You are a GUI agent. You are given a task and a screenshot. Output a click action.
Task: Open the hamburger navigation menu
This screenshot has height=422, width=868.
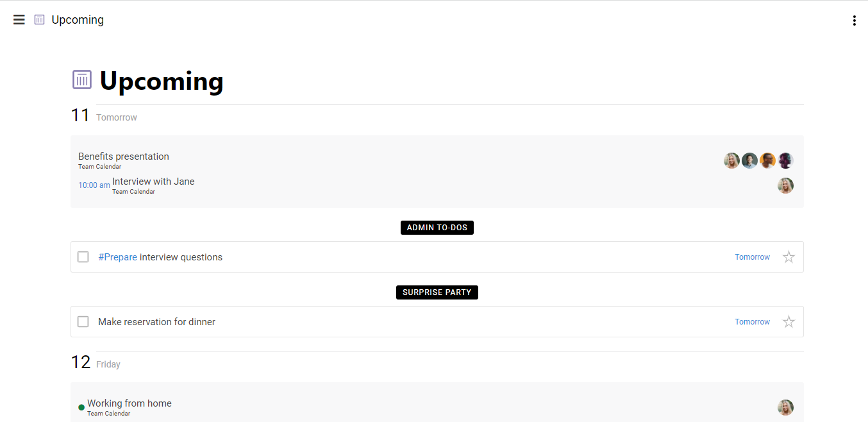coord(19,20)
